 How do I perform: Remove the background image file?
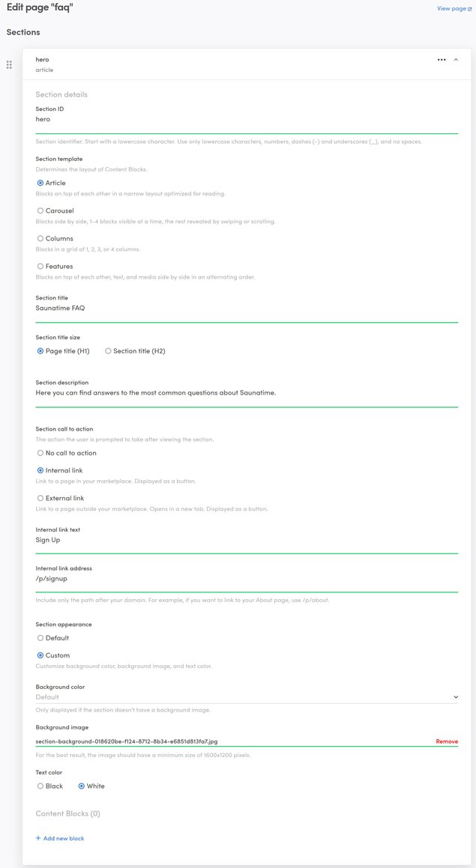447,741
